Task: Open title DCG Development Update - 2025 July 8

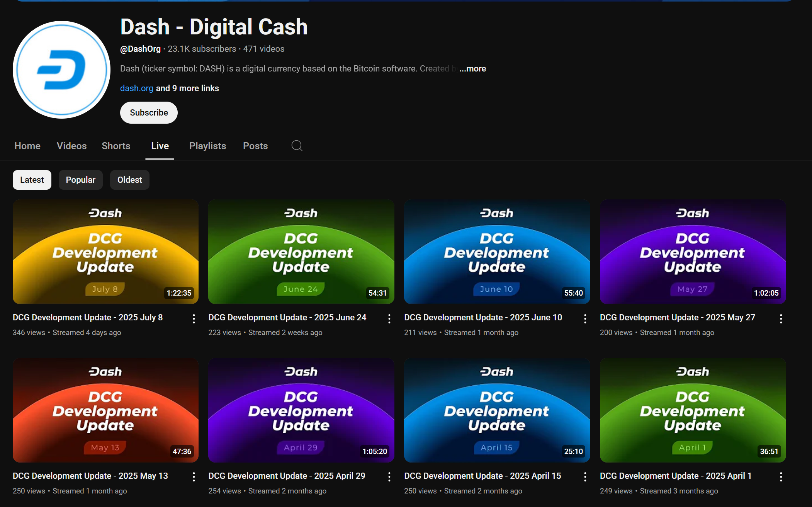Action: point(88,317)
